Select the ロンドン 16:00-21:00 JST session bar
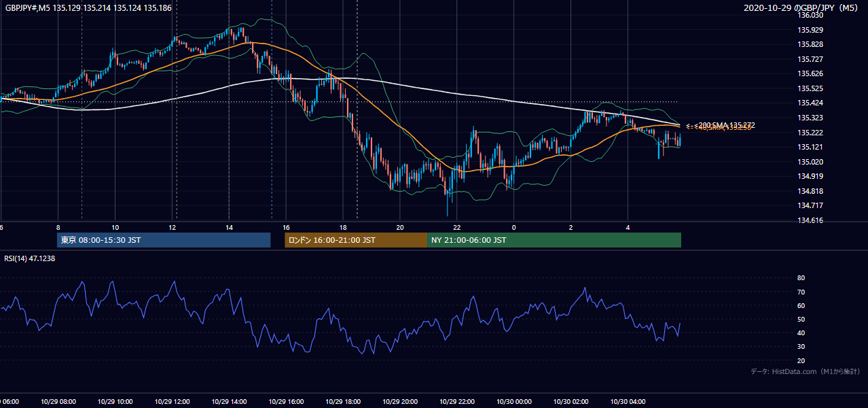Viewport: 868px width, 408px height. [x=356, y=240]
